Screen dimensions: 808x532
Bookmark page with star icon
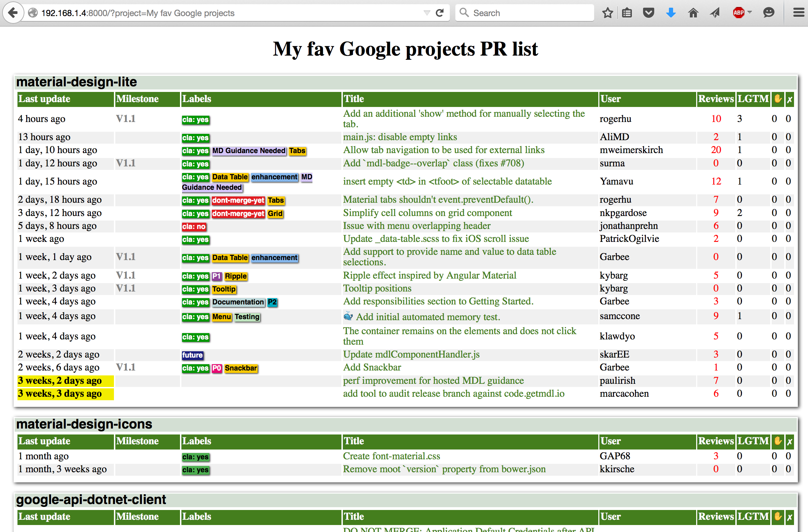(607, 13)
